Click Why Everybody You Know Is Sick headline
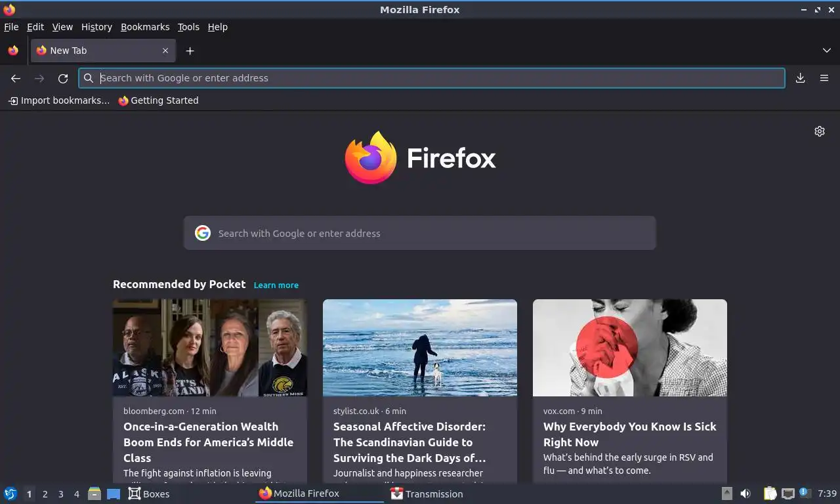Image resolution: width=840 pixels, height=504 pixels. point(630,434)
